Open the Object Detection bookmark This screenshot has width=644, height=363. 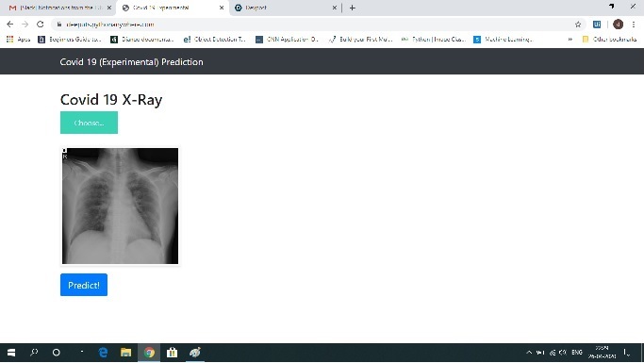(214, 40)
